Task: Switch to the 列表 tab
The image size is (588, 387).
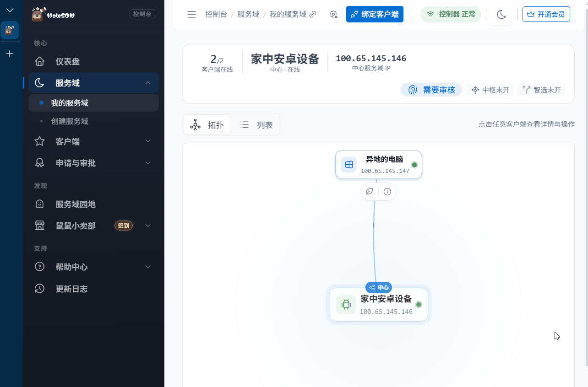Action: (256, 125)
